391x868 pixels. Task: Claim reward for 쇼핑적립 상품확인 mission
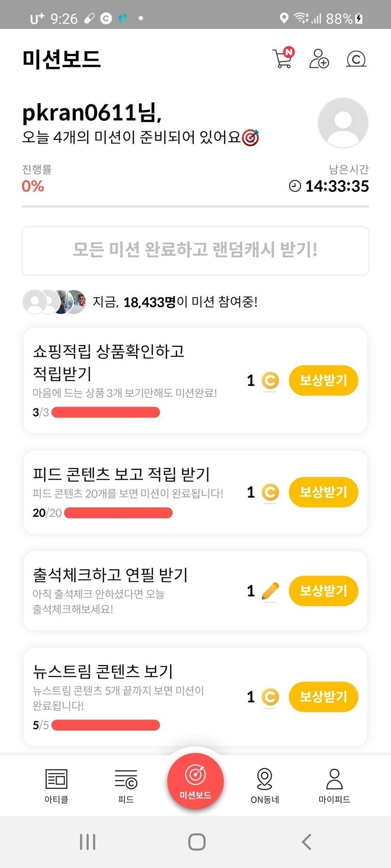click(x=323, y=380)
